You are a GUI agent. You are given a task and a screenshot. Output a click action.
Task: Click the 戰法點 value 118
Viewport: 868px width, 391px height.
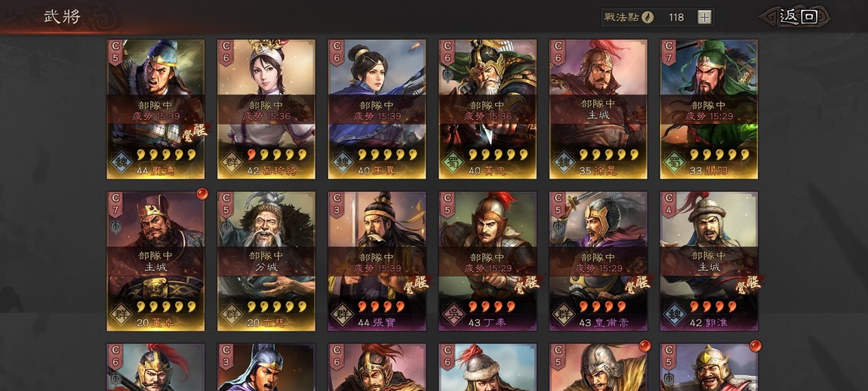coord(676,17)
